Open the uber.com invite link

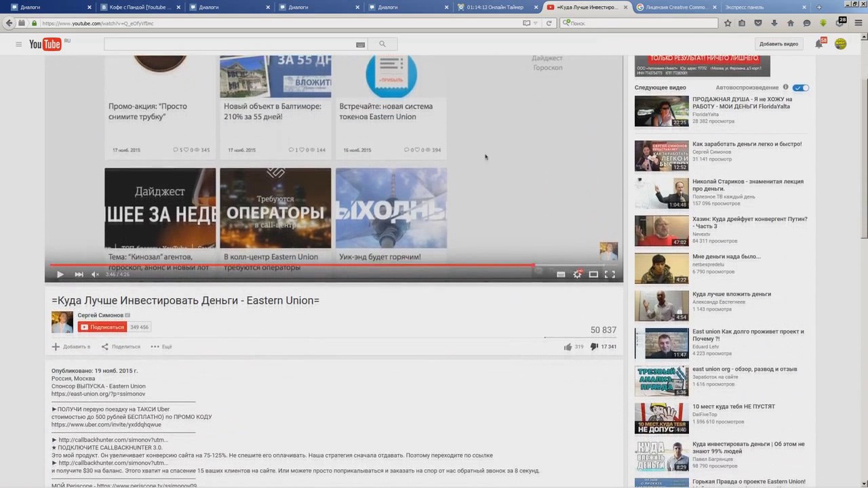click(x=106, y=425)
